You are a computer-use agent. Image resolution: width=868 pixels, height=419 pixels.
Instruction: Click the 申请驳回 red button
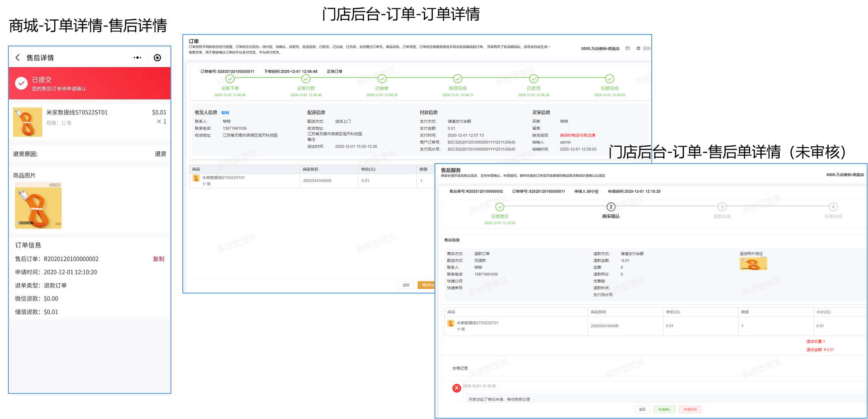(690, 409)
